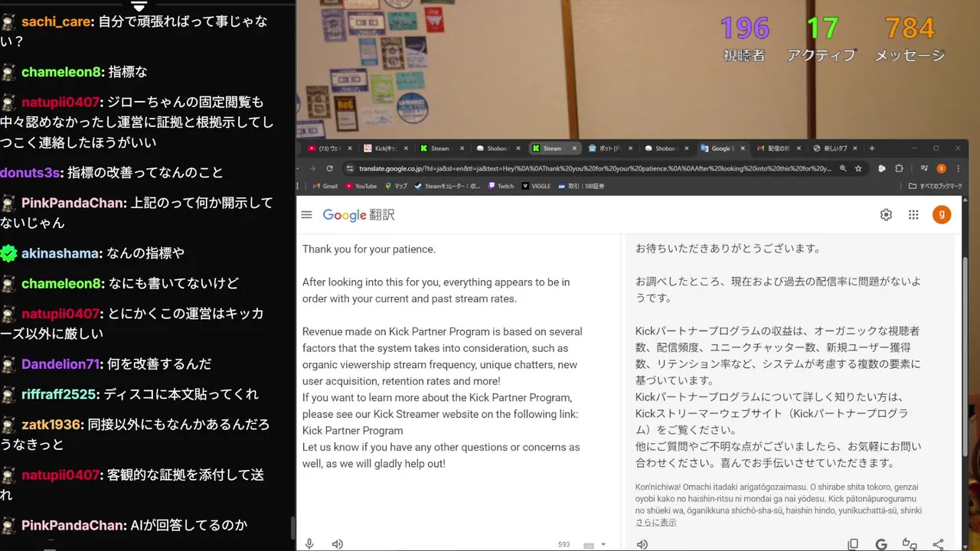Reload the browser page
Viewport: 980px width, 551px height.
pyautogui.click(x=330, y=168)
